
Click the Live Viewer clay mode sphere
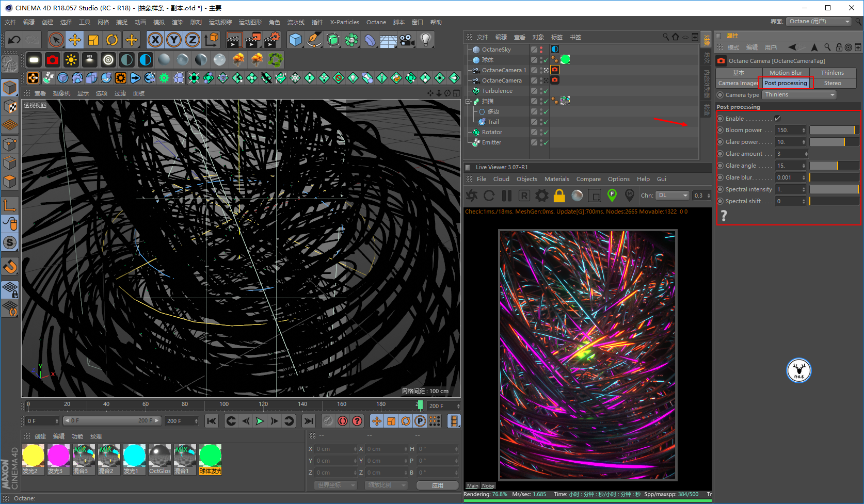coord(577,196)
